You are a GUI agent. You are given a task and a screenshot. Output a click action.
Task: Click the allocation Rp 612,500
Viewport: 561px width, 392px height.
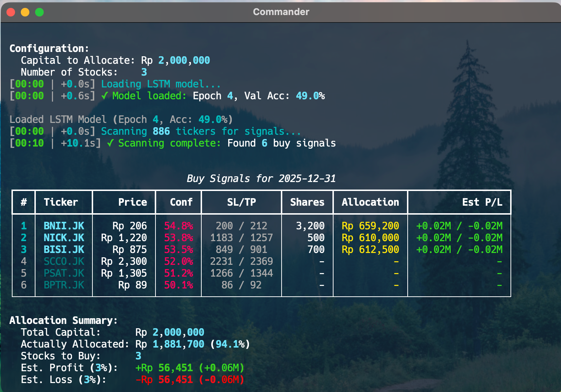click(x=370, y=249)
